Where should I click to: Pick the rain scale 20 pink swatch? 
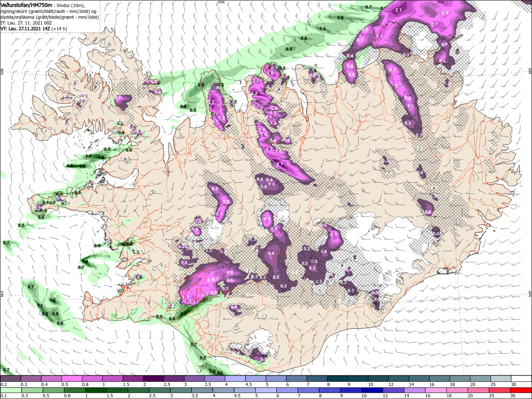(x=478, y=390)
